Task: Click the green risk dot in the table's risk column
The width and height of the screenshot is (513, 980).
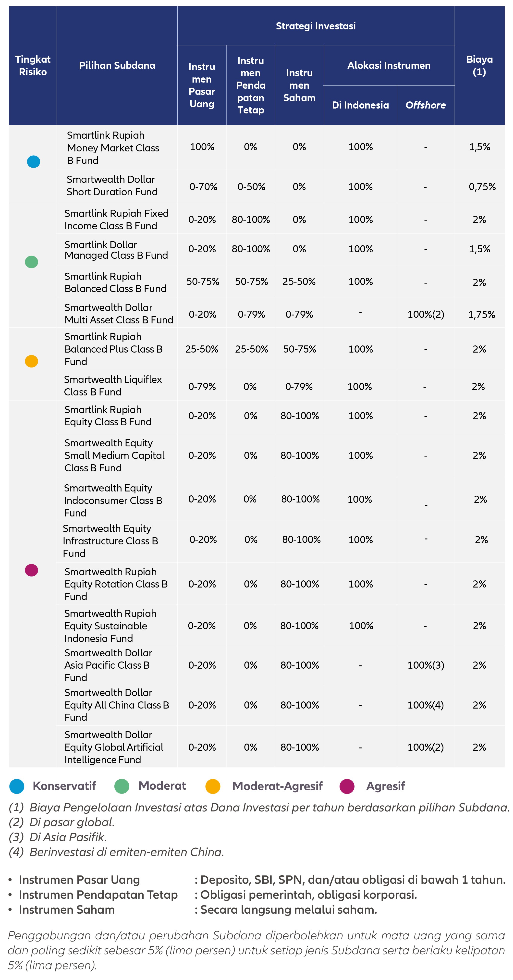Action: pyautogui.click(x=32, y=262)
